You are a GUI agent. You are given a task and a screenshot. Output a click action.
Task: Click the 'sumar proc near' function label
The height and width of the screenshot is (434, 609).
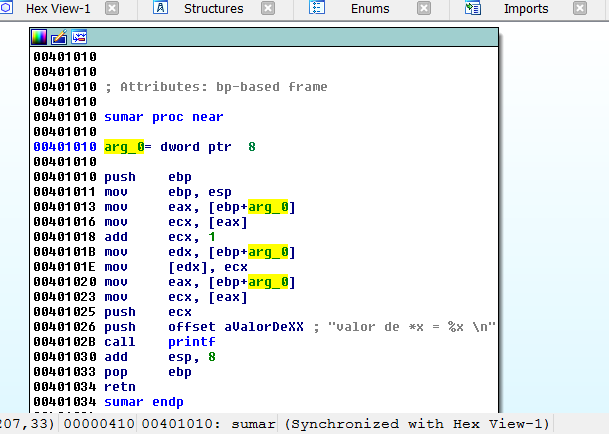pos(164,117)
